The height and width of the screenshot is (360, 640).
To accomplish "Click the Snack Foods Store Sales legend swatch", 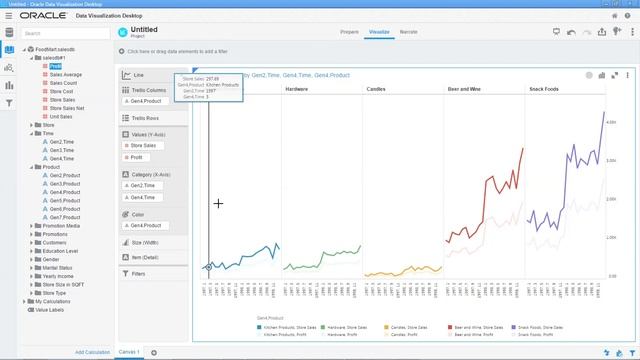I will pyautogui.click(x=513, y=327).
